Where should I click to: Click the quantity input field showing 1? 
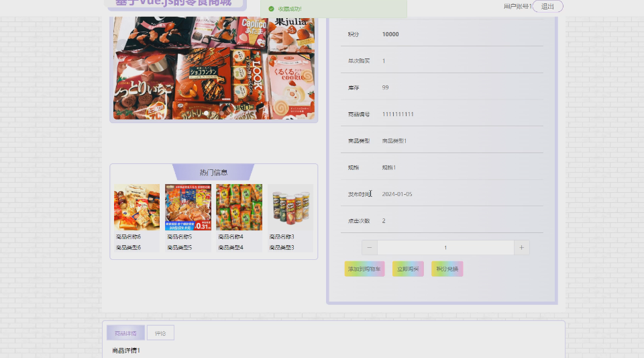click(x=445, y=247)
